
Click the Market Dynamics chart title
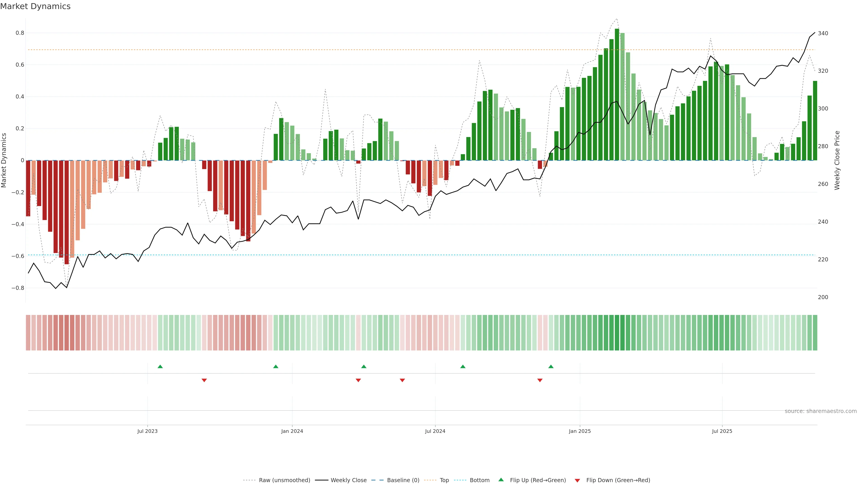(35, 6)
